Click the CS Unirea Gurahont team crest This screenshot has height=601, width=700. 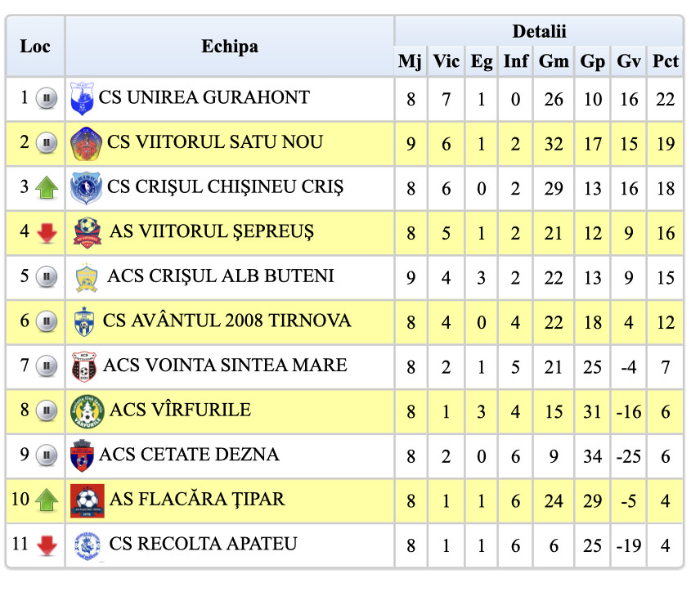[81, 99]
